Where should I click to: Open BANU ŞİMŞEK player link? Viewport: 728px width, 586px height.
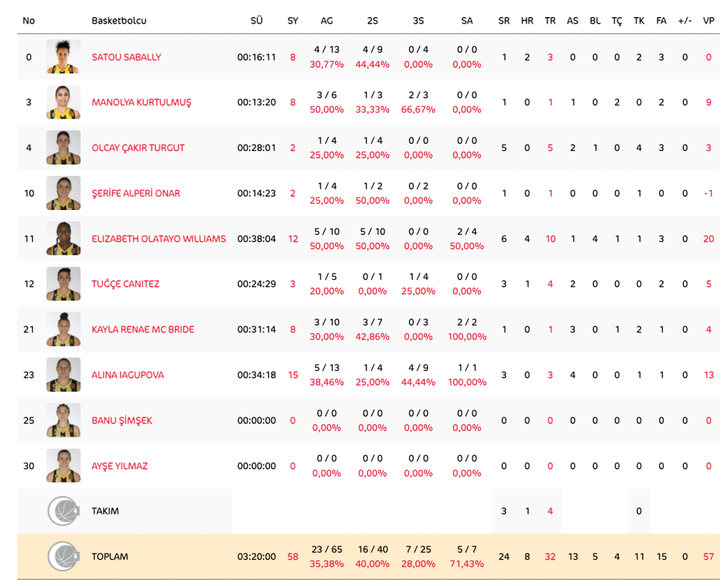pos(122,420)
